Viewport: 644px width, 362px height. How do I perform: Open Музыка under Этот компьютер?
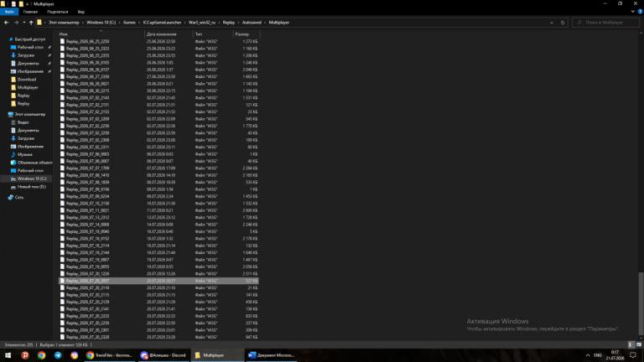click(24, 154)
